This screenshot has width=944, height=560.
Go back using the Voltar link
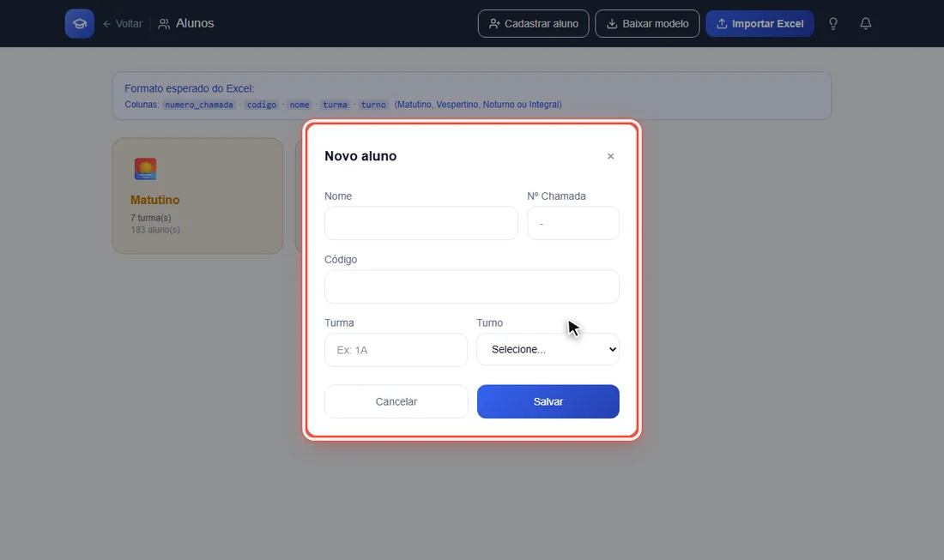[123, 23]
